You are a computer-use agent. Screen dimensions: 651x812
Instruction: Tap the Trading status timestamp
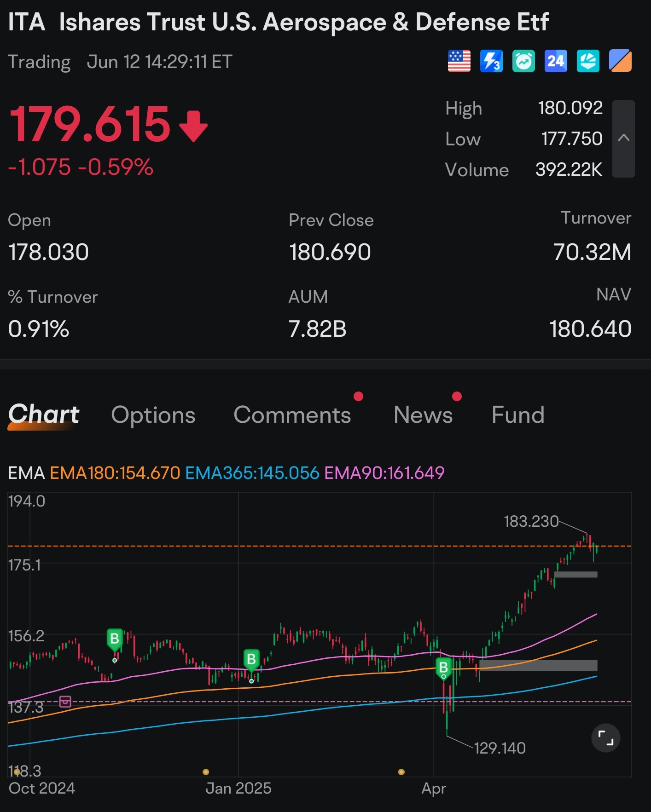click(120, 62)
